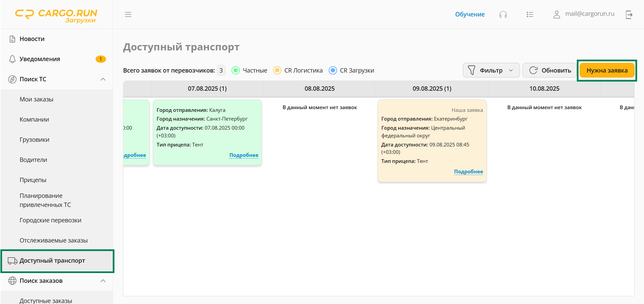Screen dimensions: 644x304
Task: Click the bell icon for Уведомления
Action: click(12, 59)
